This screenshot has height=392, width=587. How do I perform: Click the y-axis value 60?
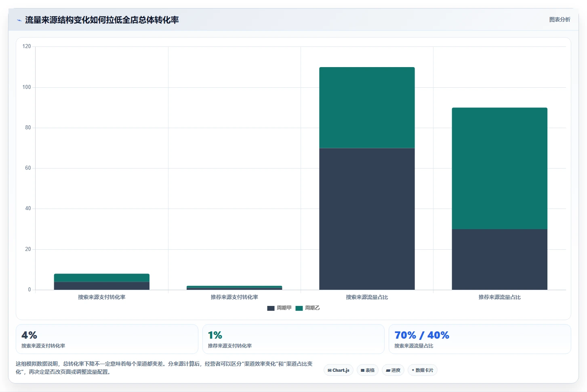[x=28, y=168]
